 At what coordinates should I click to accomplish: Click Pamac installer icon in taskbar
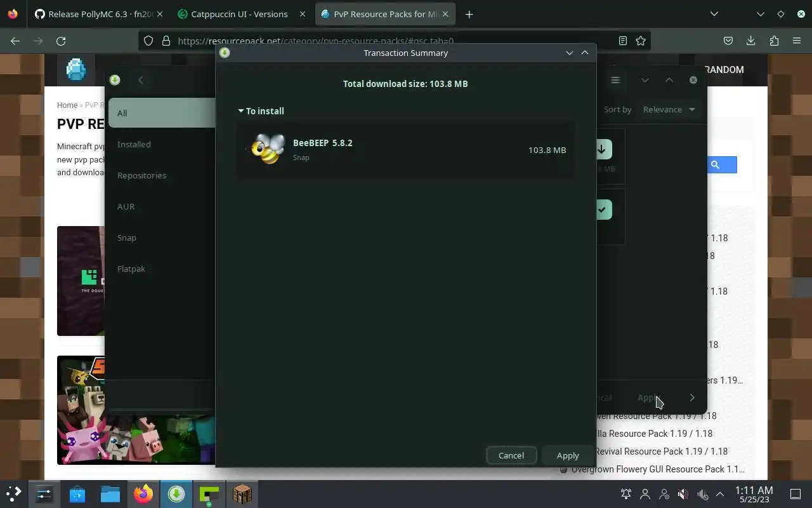point(176,493)
